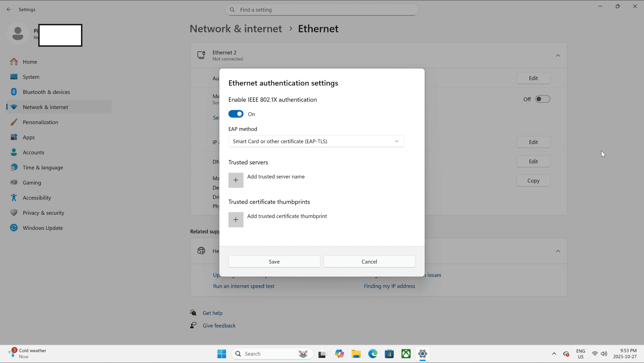This screenshot has height=363, width=644.
Task: Go to Privacy & security settings
Action: click(x=43, y=213)
